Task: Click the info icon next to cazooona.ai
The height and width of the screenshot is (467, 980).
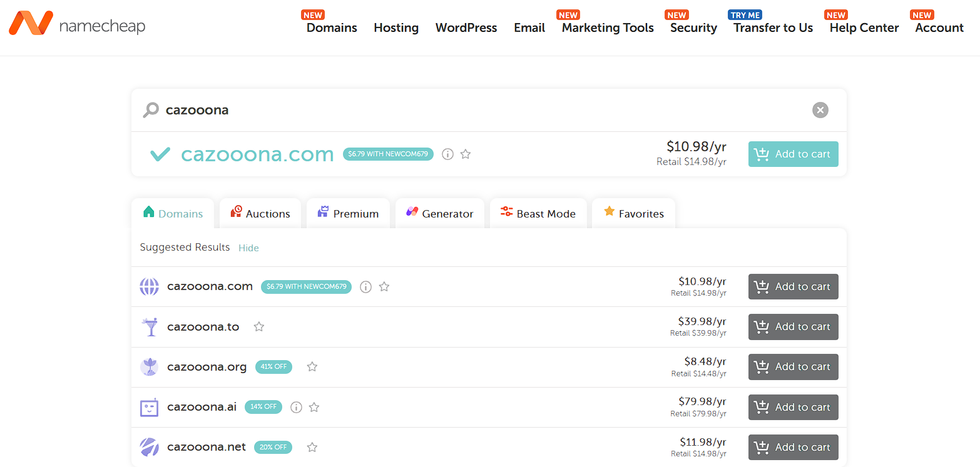Action: 297,407
